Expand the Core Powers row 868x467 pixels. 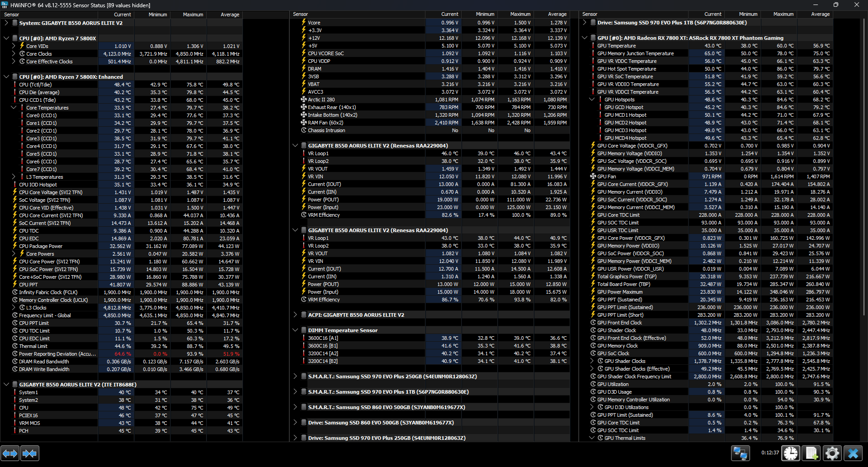(x=14, y=254)
